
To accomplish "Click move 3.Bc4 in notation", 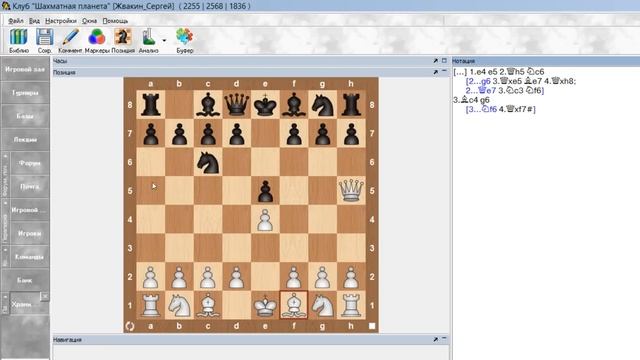I will pos(466,100).
